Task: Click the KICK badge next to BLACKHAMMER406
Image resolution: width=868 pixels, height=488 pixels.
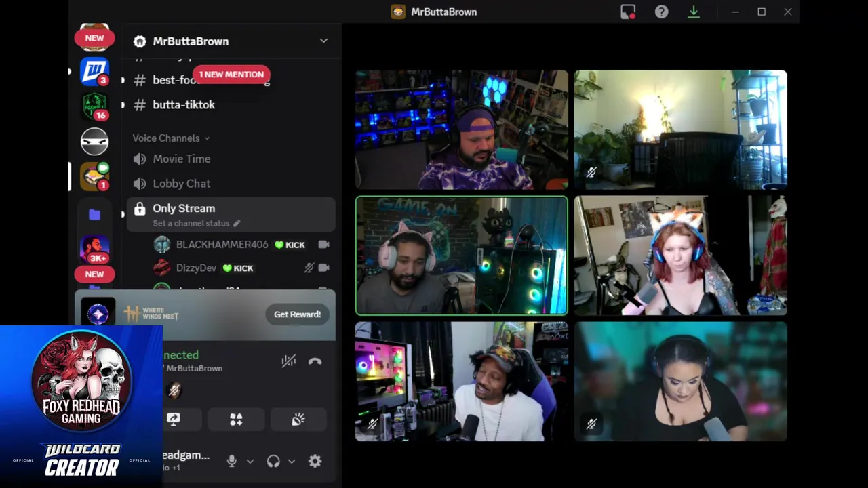Action: point(290,245)
